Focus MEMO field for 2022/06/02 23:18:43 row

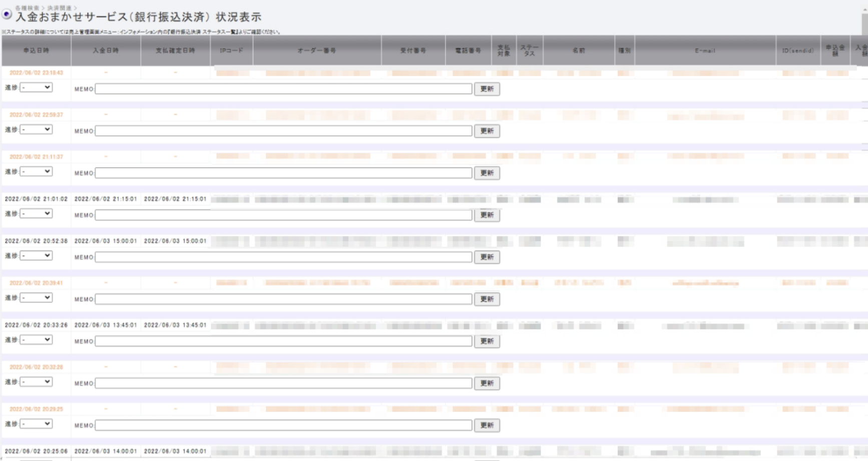[284, 89]
